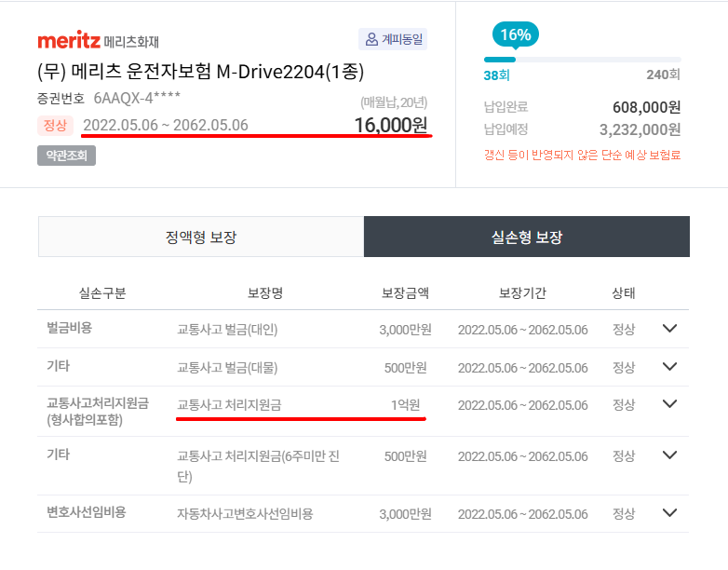The image size is (728, 570).
Task: Click the 1억원 coverage amount
Action: tap(405, 404)
